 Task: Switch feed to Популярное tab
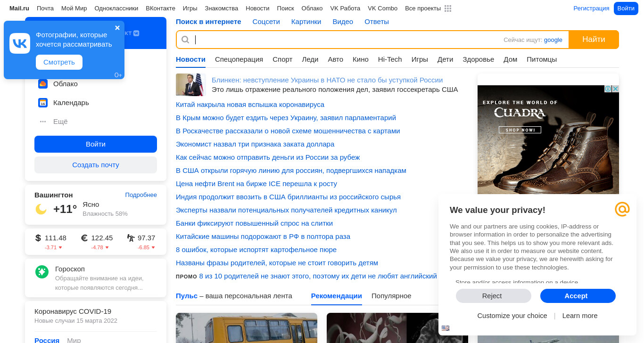[x=391, y=296]
